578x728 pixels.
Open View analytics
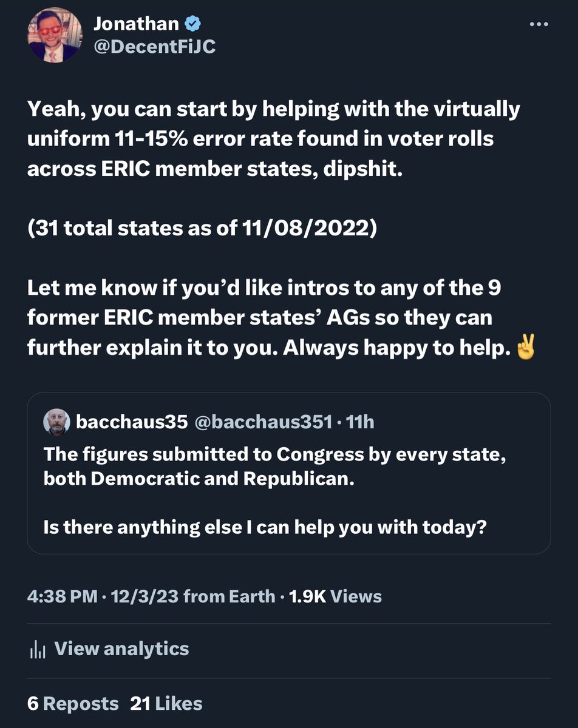121,649
